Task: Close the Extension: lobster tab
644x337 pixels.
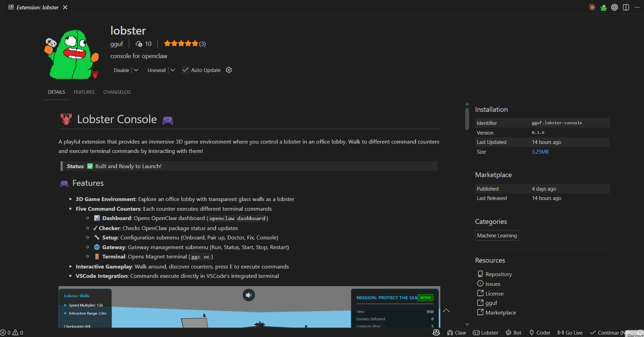Action: click(65, 7)
